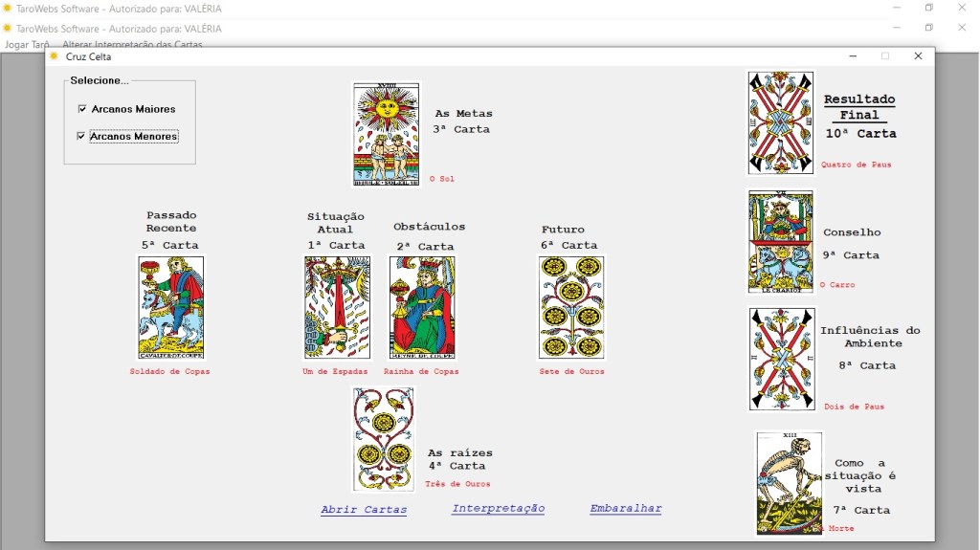The image size is (980, 550).
Task: Click the O Sol tarot card
Action: coord(386,133)
